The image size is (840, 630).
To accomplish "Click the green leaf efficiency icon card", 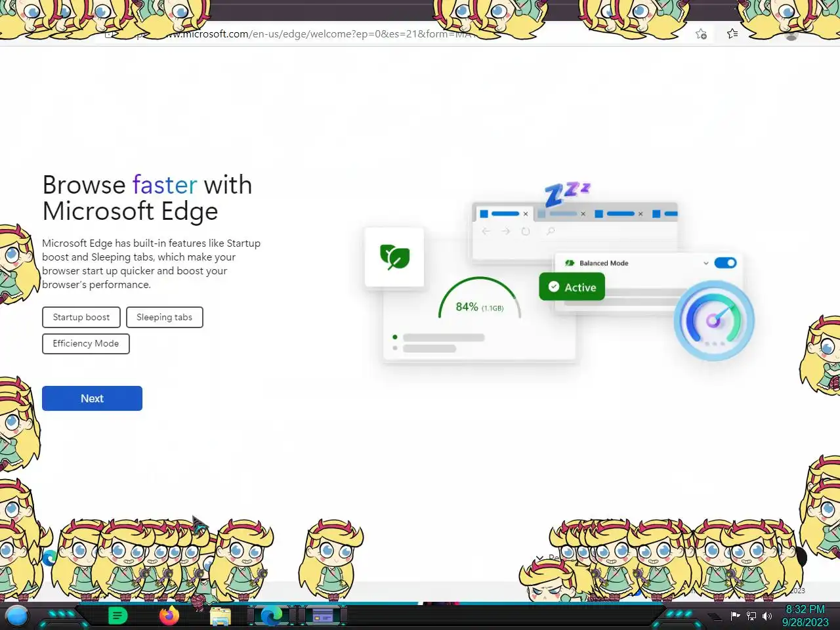I will 394,257.
